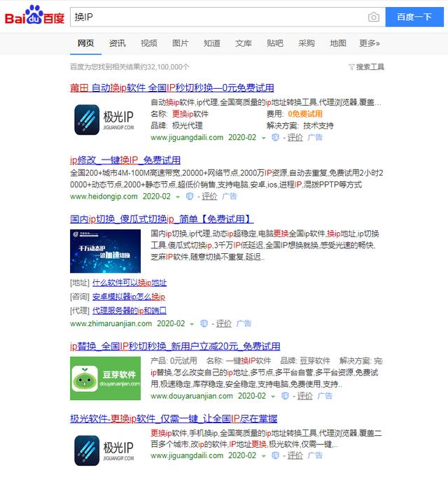Image resolution: width=448 pixels, height=482 pixels.
Task: Open result ip替换_全国IP秒切秒换_新用户立减20元
Action: click(175, 346)
